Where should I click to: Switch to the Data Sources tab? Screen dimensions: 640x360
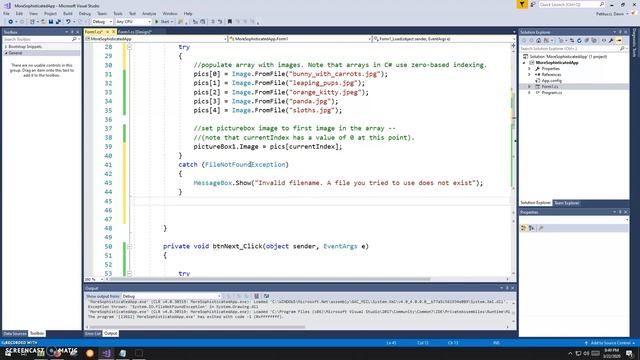[x=15, y=333]
